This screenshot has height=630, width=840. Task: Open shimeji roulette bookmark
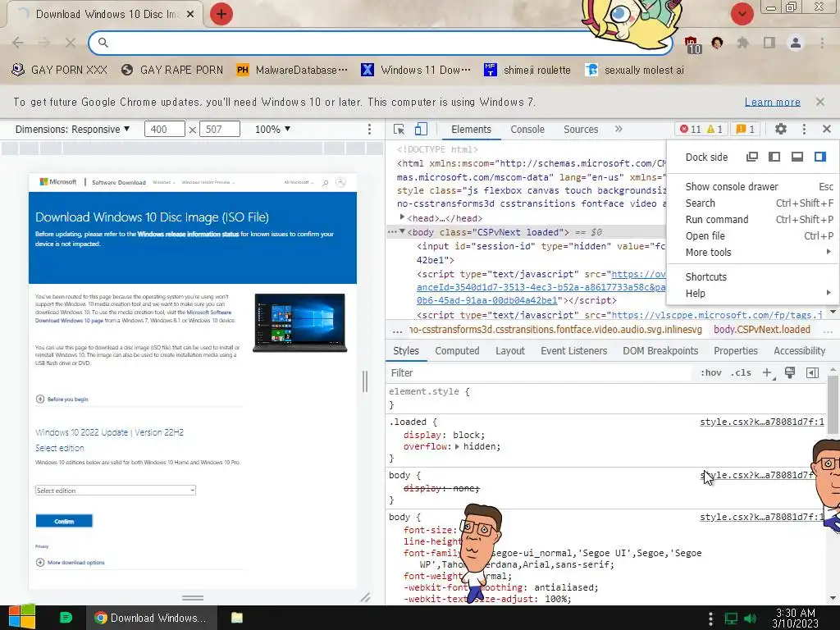(x=527, y=71)
